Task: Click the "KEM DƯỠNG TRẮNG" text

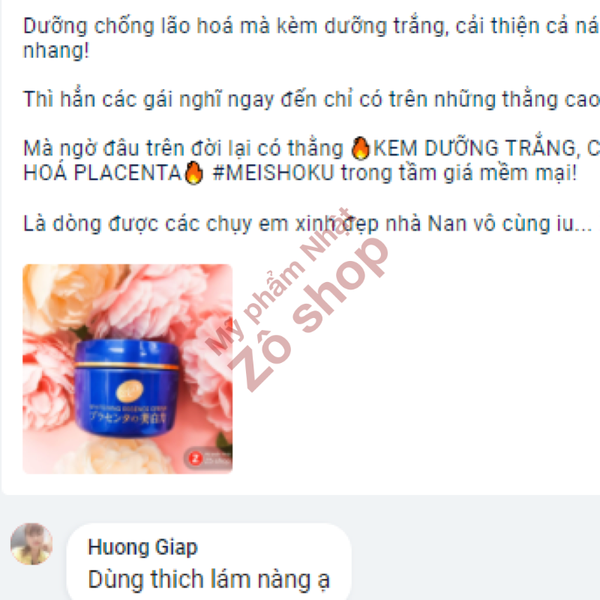Action: (x=474, y=148)
